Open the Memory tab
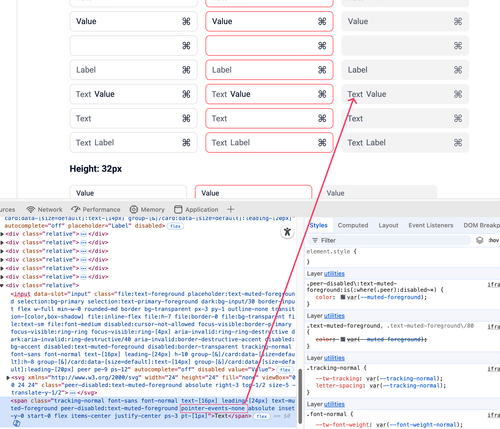Image resolution: width=500 pixels, height=429 pixels. point(147,209)
